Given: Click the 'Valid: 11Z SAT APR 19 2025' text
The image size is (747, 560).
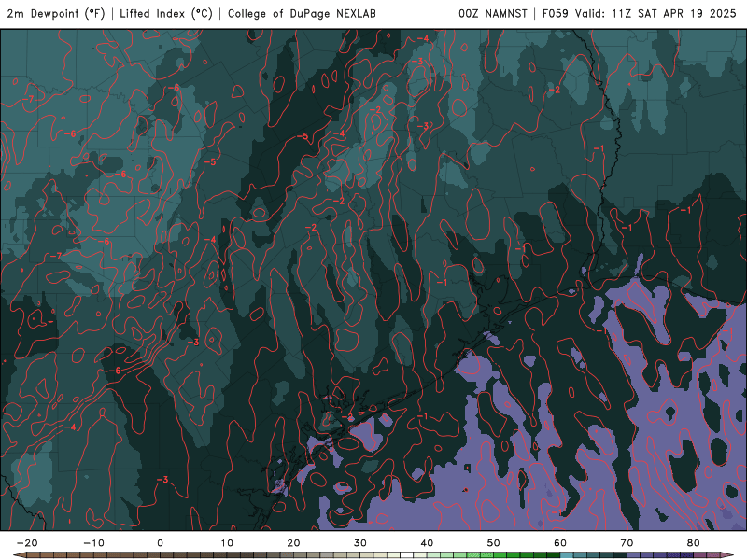Looking at the screenshot, I should (655, 13).
